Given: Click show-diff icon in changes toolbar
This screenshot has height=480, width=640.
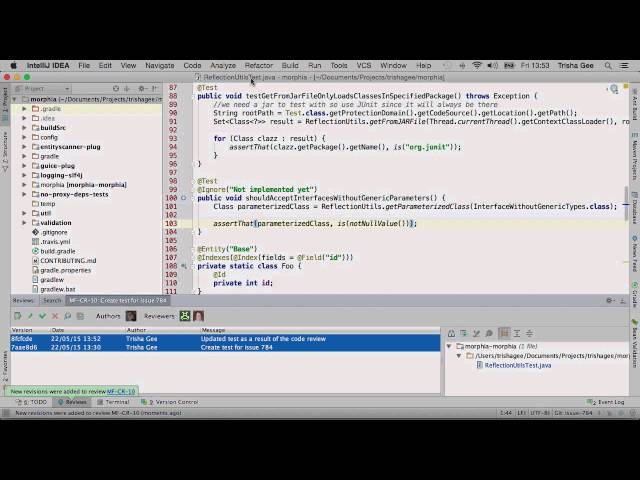Looking at the screenshot, I should pyautogui.click(x=451, y=333).
